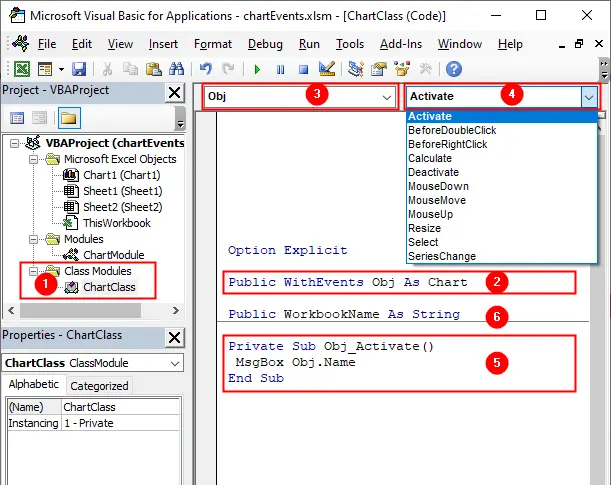Click the Project pane horizontal scrollbar thumb
Image resolution: width=611 pixels, height=485 pixels.
point(80,310)
